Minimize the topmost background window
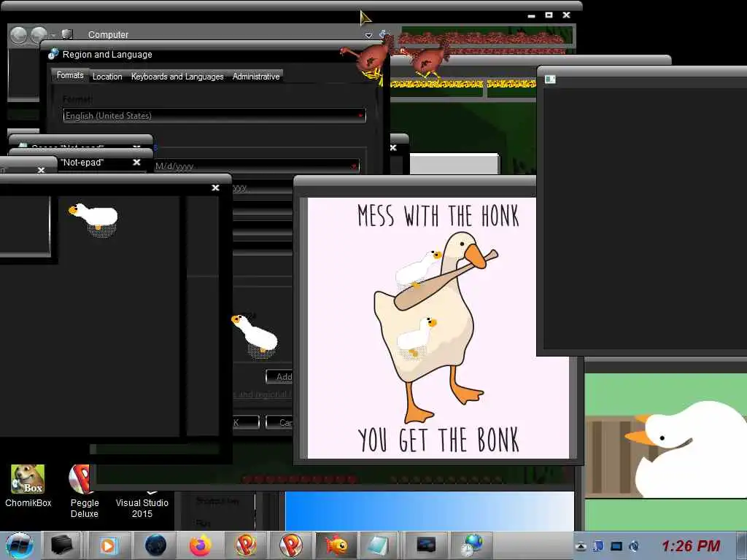This screenshot has height=560, width=747. tap(532, 15)
